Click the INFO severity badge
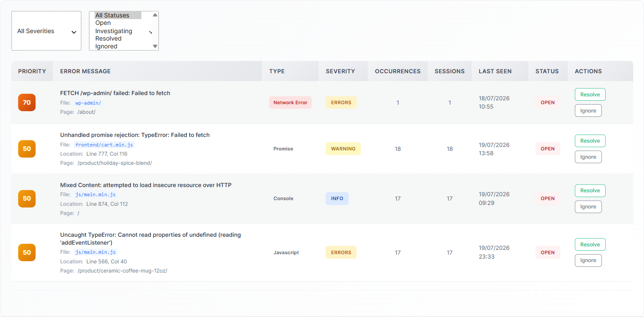 coord(337,198)
